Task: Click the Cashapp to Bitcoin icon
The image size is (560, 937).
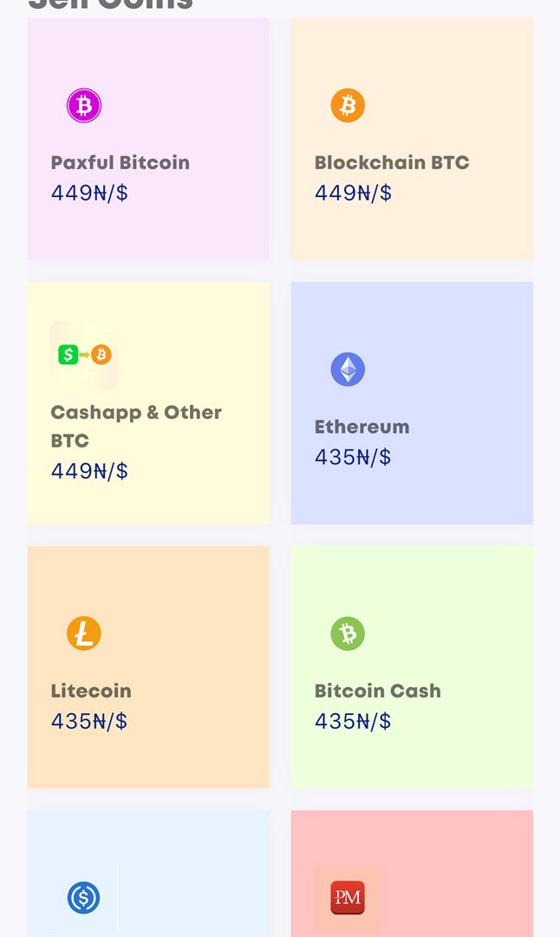Action: click(84, 355)
